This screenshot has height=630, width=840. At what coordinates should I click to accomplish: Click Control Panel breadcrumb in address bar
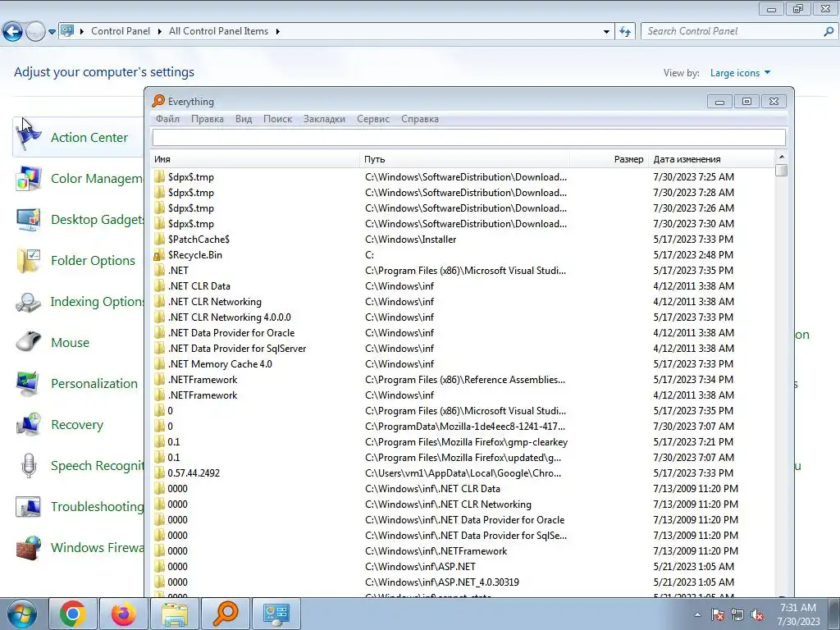click(121, 31)
